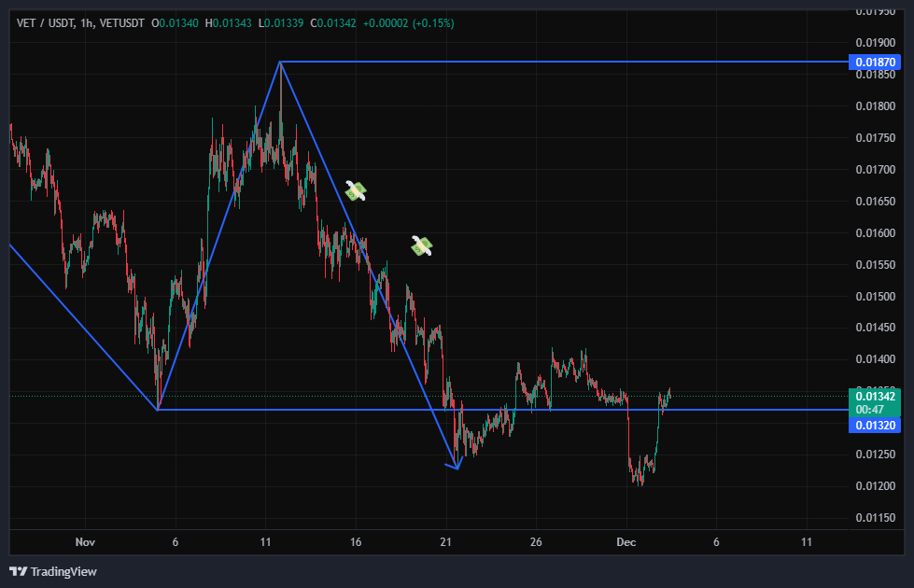Click the green 0.01342 current price label
Screen dimensions: 914x588
874,397
